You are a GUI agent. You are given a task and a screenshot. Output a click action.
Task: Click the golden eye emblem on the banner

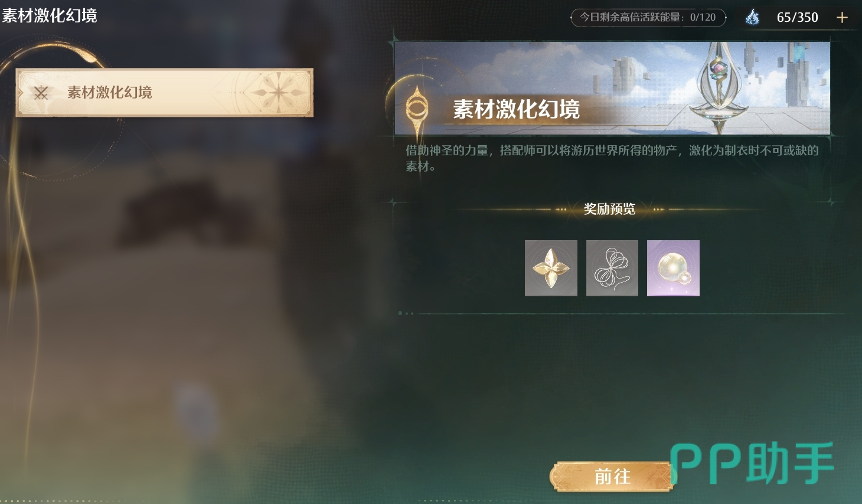(416, 110)
